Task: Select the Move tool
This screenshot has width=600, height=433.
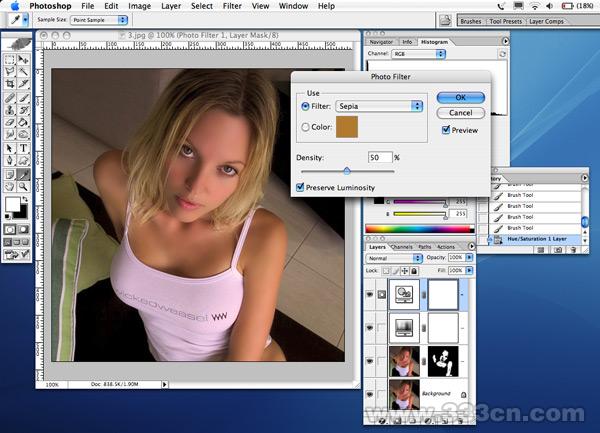Action: click(x=23, y=60)
